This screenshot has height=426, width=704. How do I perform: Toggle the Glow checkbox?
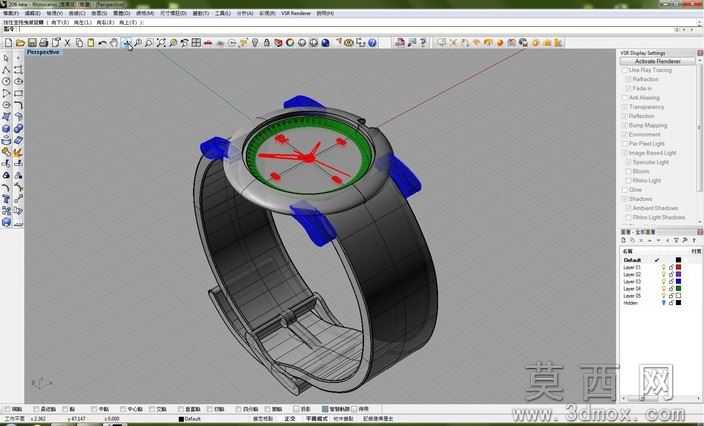[x=624, y=190]
